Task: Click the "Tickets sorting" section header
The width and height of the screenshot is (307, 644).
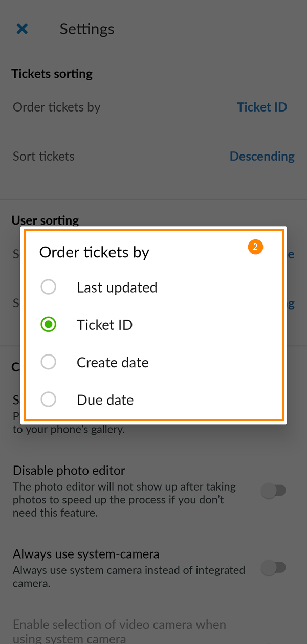Action: tap(52, 73)
